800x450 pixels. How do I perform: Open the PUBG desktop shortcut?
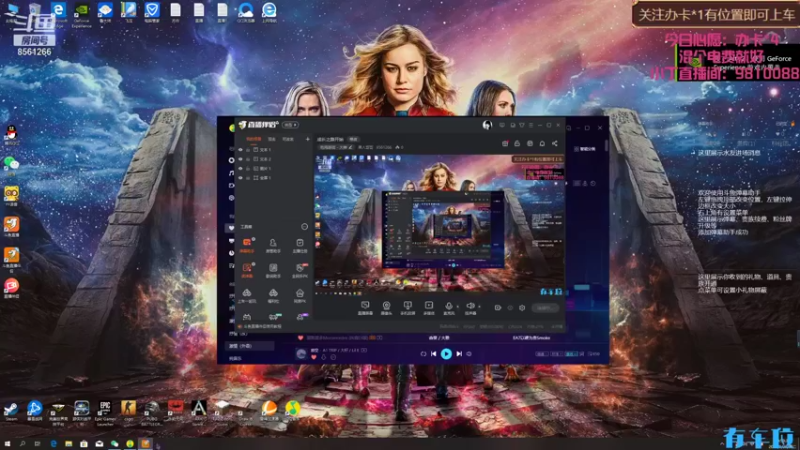click(152, 413)
